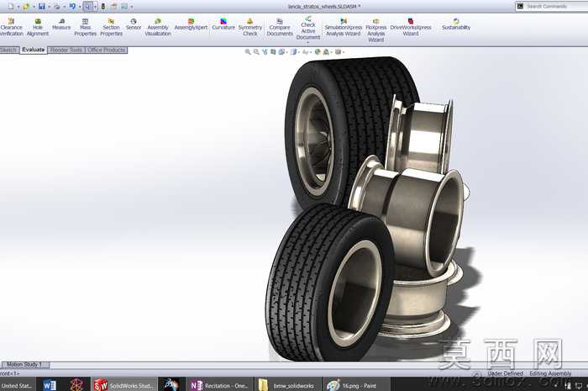The height and width of the screenshot is (391, 588).
Task: Start SimulationXpress Analysis Wizard
Action: pyautogui.click(x=343, y=28)
